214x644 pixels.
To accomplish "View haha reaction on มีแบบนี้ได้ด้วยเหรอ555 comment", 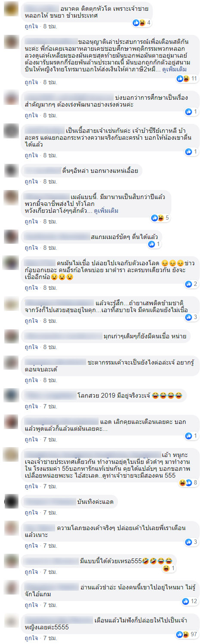I will coord(169,568).
